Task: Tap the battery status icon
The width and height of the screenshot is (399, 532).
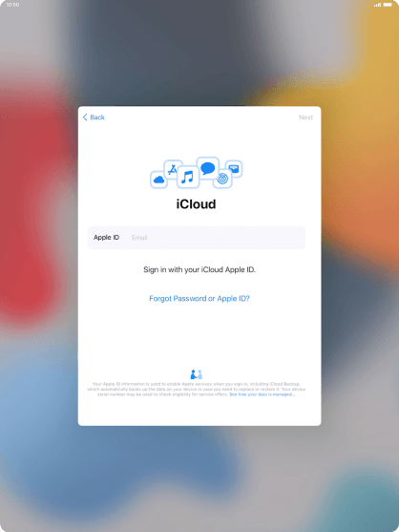Action: [x=388, y=5]
